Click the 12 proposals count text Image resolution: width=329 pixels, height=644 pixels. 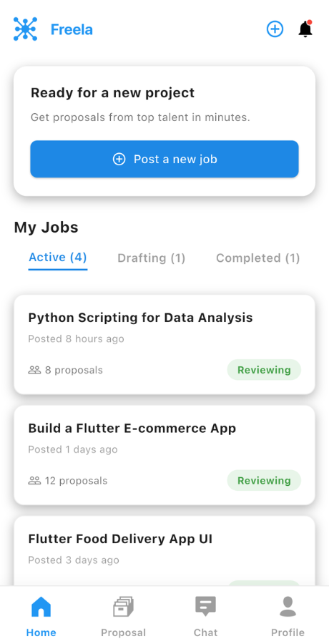tap(77, 481)
